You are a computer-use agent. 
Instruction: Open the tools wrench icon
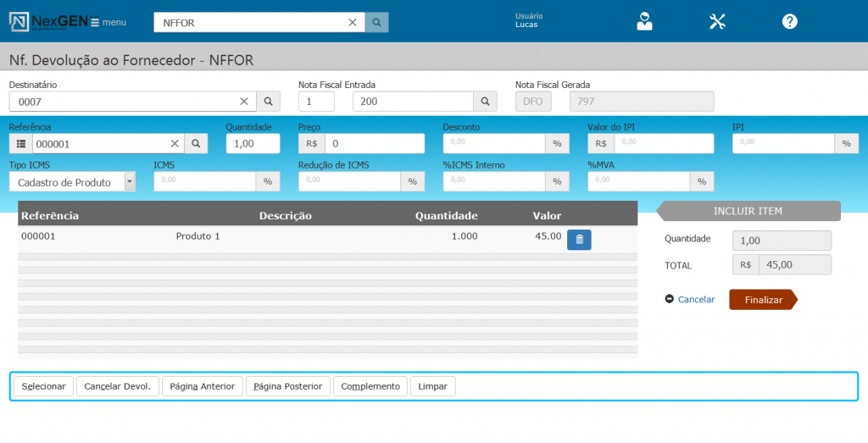click(x=717, y=22)
